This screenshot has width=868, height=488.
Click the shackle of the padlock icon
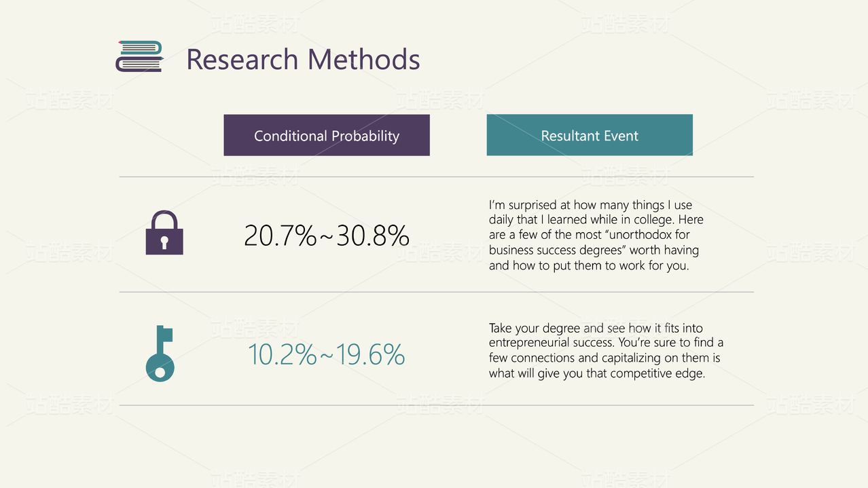tap(164, 220)
